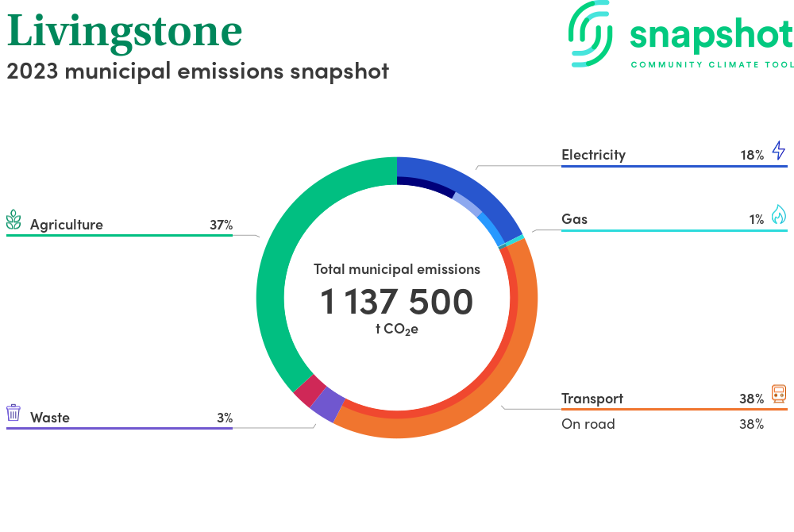Click the Livingstone municipality title
794x532 pixels.
125,32
